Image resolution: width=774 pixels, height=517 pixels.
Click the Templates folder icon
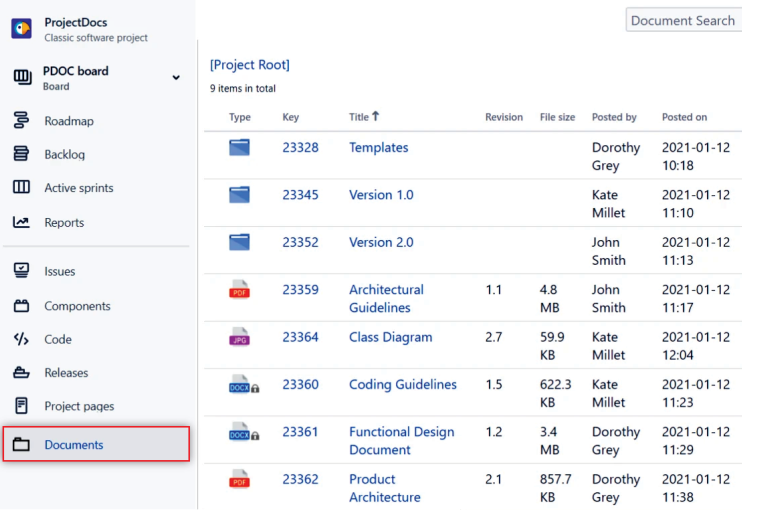pyautogui.click(x=239, y=147)
